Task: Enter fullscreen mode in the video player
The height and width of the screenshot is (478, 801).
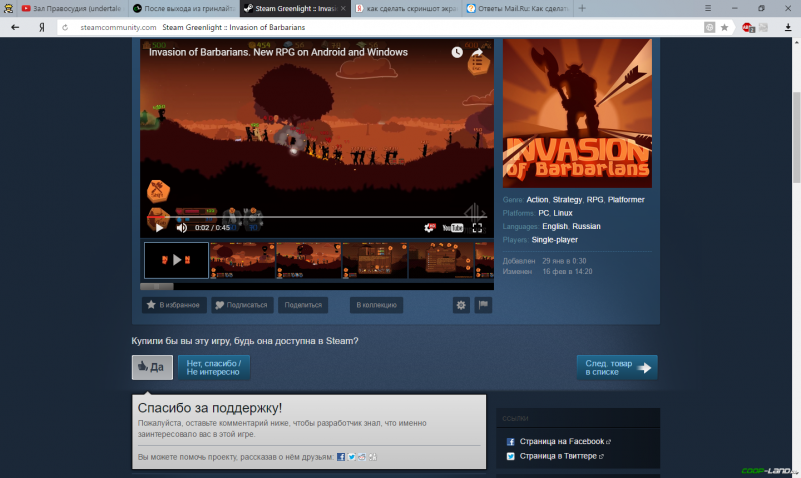Action: [477, 228]
